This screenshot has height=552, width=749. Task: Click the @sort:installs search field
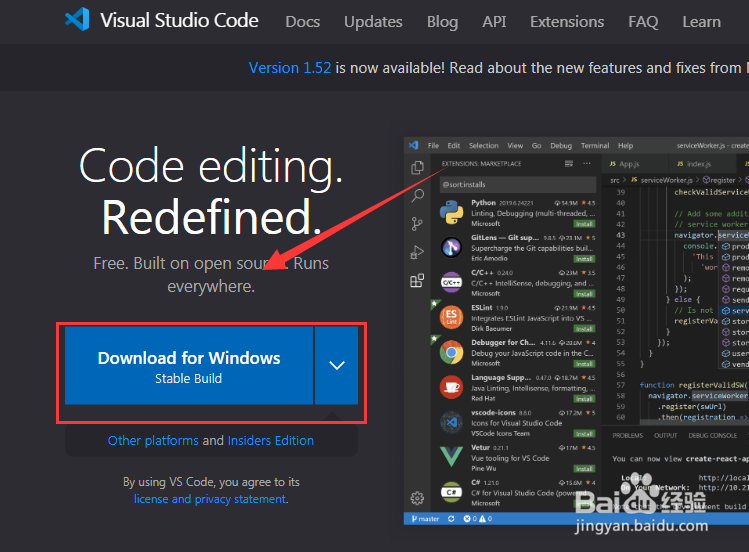click(518, 184)
